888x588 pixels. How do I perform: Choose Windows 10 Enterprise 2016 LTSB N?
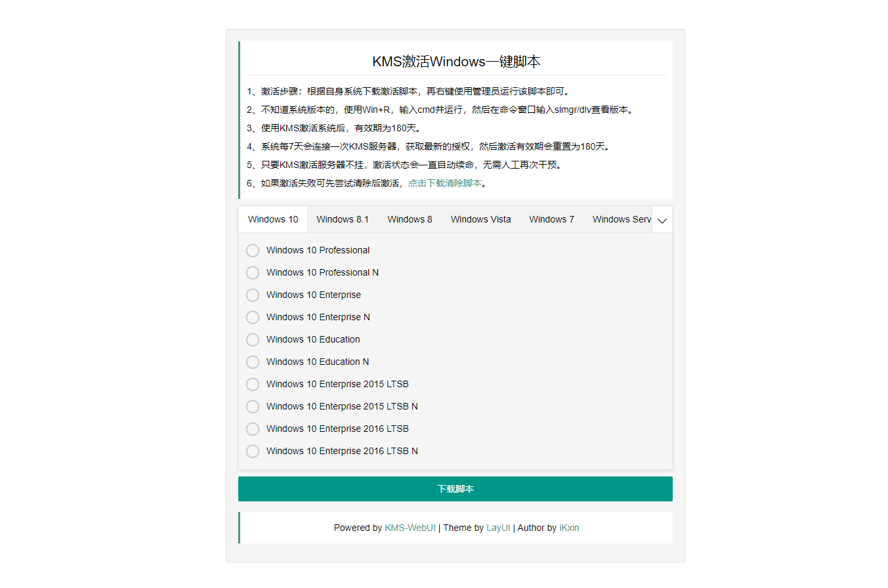tap(253, 451)
